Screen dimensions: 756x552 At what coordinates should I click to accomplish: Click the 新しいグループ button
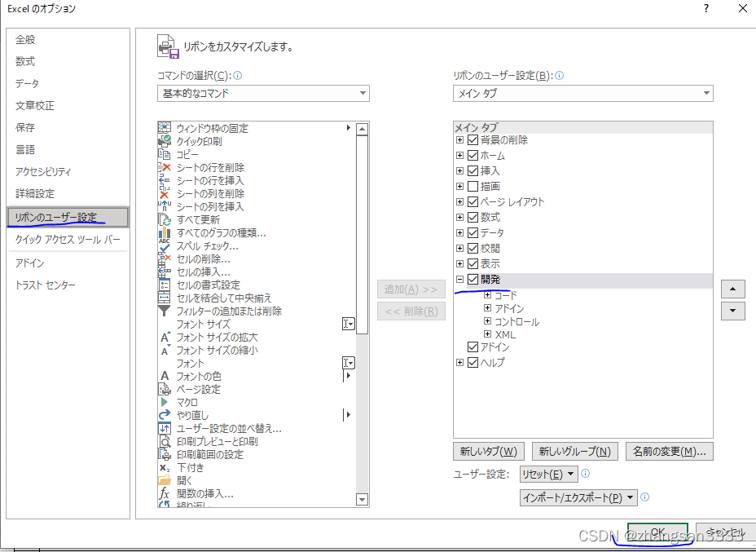(575, 452)
